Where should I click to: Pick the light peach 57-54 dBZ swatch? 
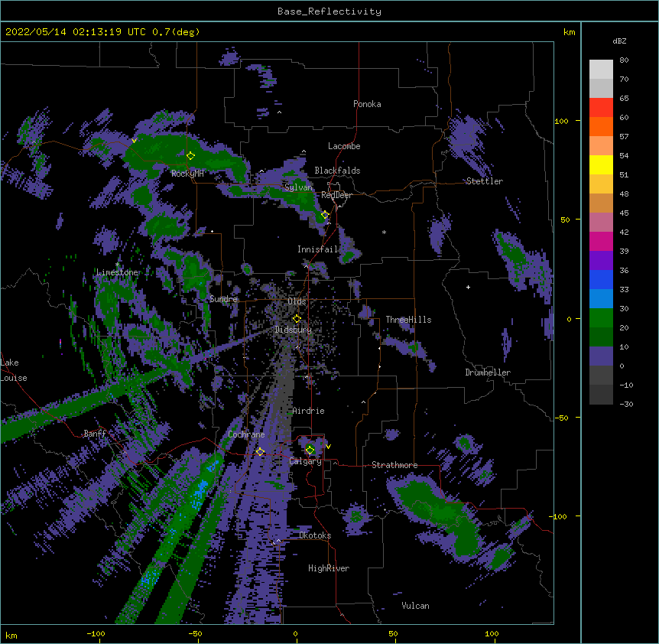[x=601, y=146]
